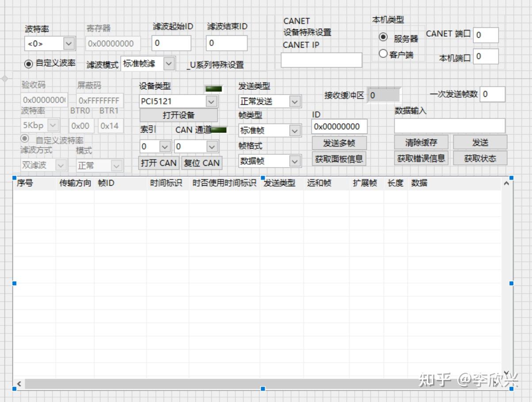Click the 长度 column header
Screen dimensions: 532x402
[395, 183]
